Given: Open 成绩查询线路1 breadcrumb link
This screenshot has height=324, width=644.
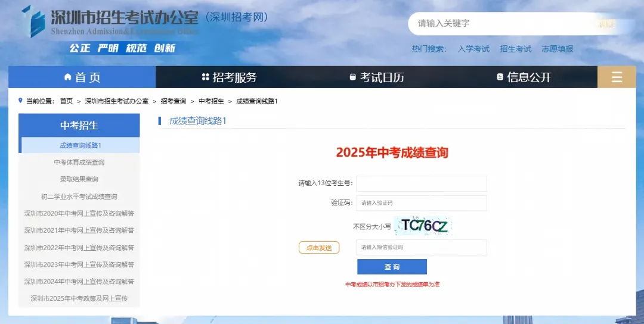Looking at the screenshot, I should 256,101.
